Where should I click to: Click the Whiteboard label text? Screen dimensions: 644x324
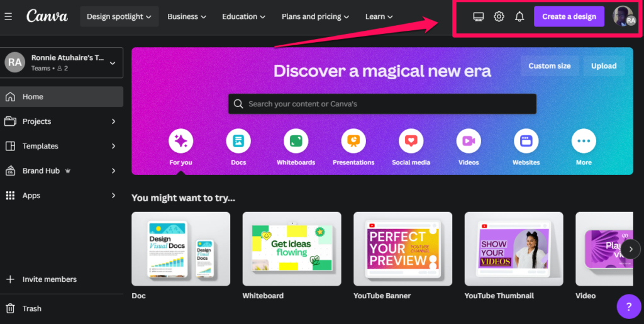263,296
